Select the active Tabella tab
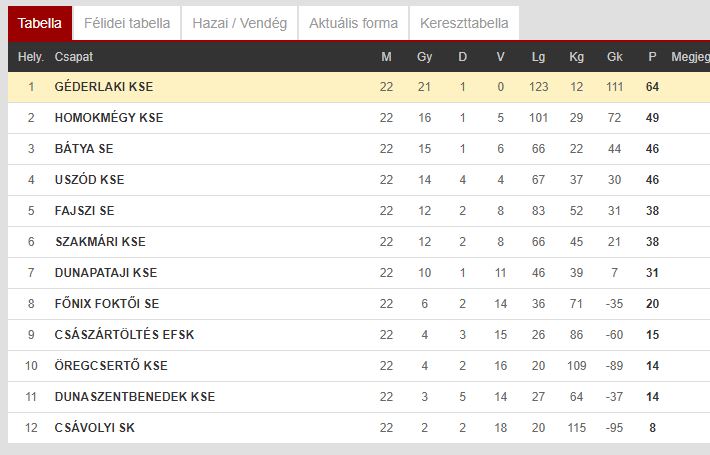Screen dimensions: 710x455 40,23
